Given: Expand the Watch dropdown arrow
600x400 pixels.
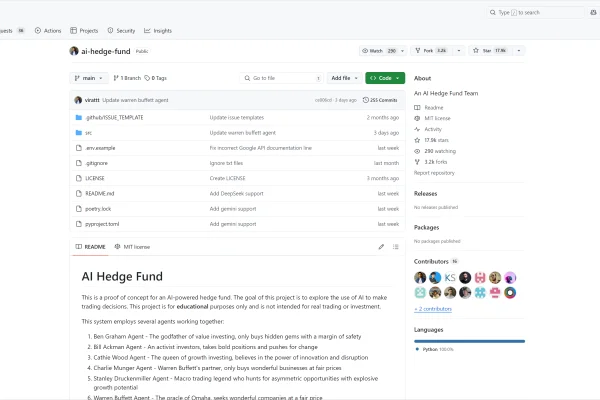Looking at the screenshot, I should coord(402,51).
